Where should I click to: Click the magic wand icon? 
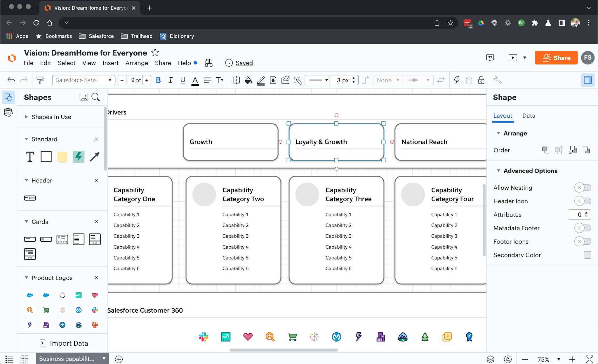click(x=298, y=80)
